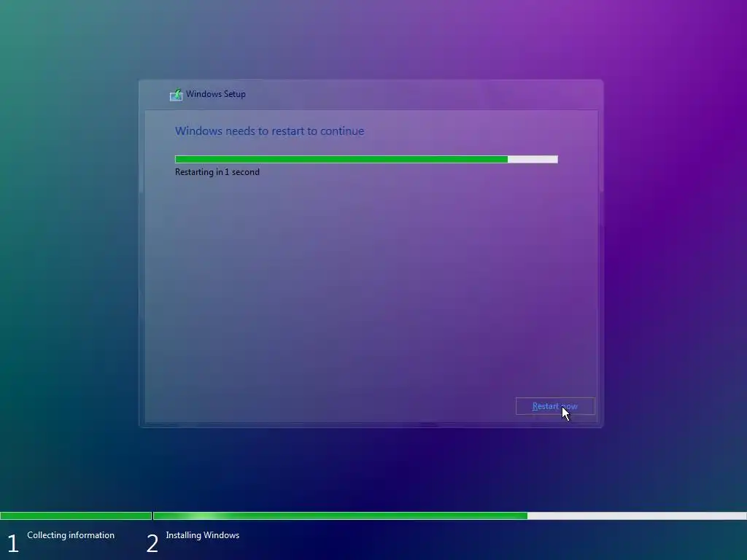
Task: Click the 'Installing Windows' step label
Action: point(203,534)
